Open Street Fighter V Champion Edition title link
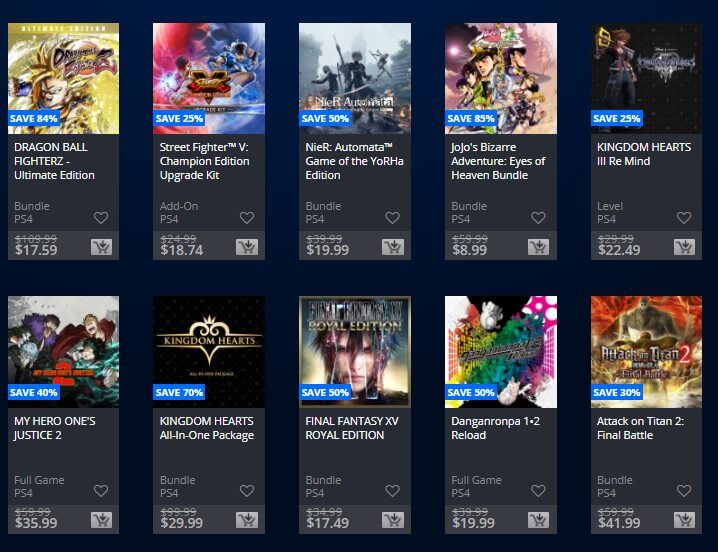Viewport: 718px width, 552px height. (x=205, y=161)
